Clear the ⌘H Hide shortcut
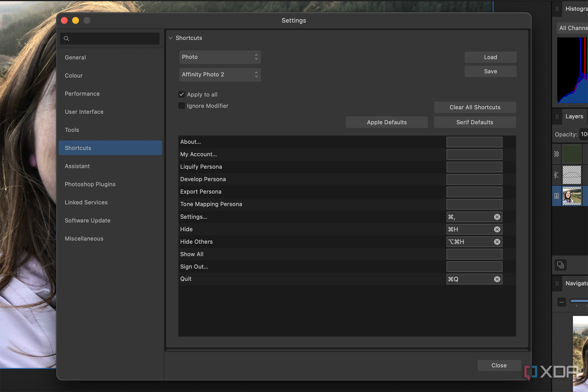The height and width of the screenshot is (392, 588). (x=497, y=229)
